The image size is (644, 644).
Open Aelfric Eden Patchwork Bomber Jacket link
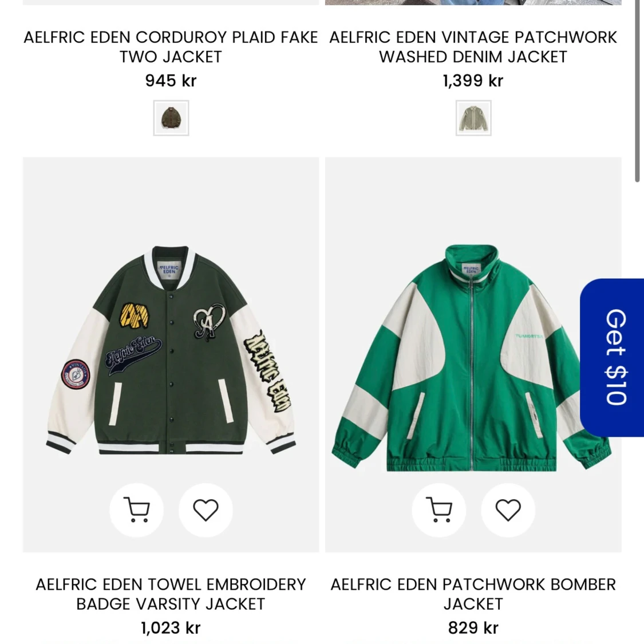(x=473, y=594)
